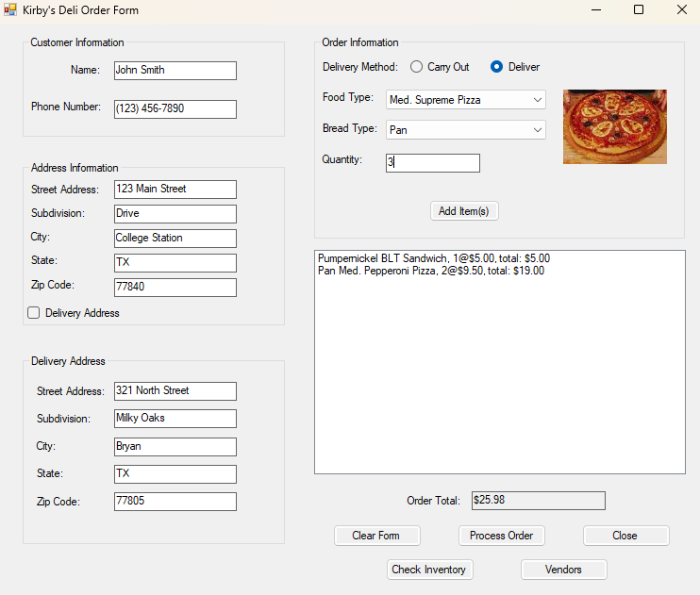Viewport: 700px width, 595px height.
Task: Click the pizza thumbnail image
Action: pos(615,126)
